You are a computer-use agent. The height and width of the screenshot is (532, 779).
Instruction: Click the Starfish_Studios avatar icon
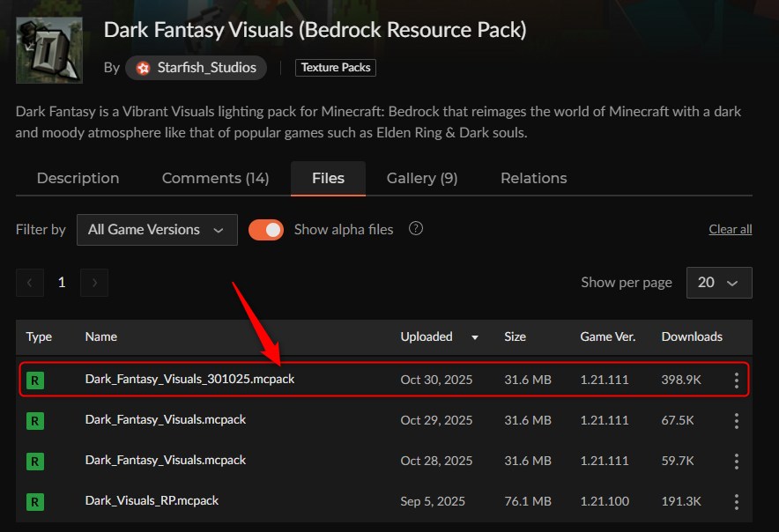143,68
